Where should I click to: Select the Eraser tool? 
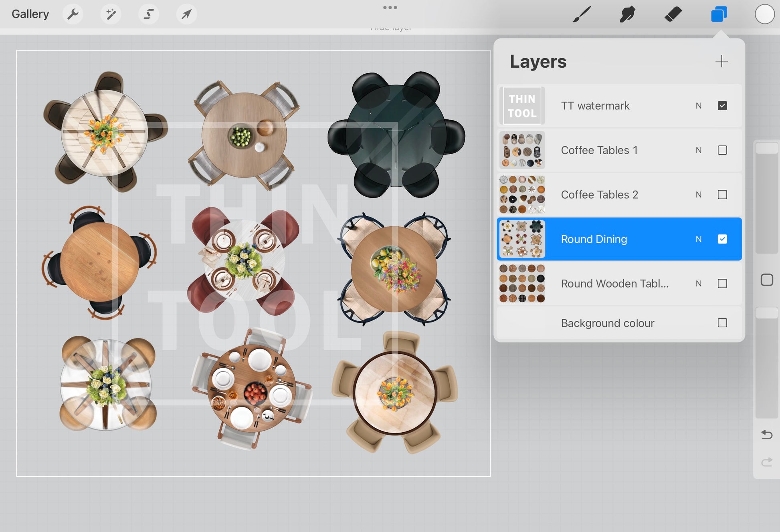pyautogui.click(x=673, y=14)
